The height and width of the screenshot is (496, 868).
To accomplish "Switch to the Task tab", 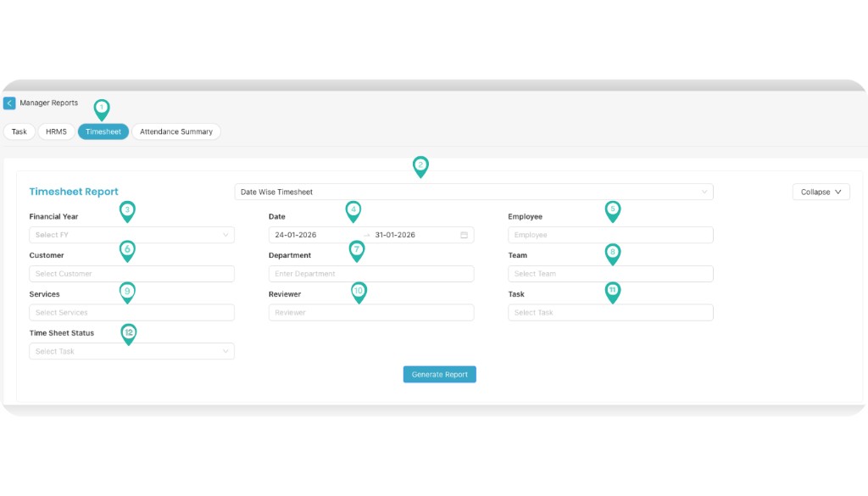I will [x=19, y=131].
